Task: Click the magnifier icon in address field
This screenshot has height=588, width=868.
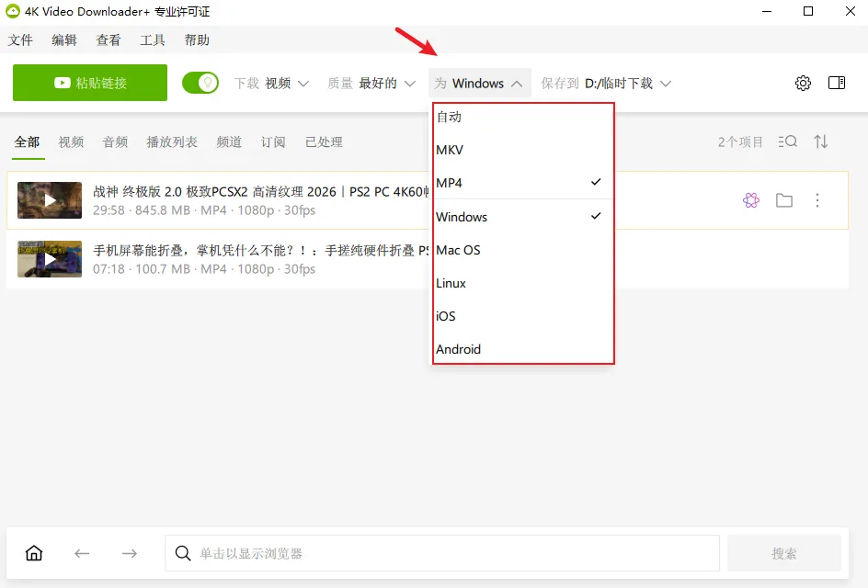Action: click(x=183, y=553)
